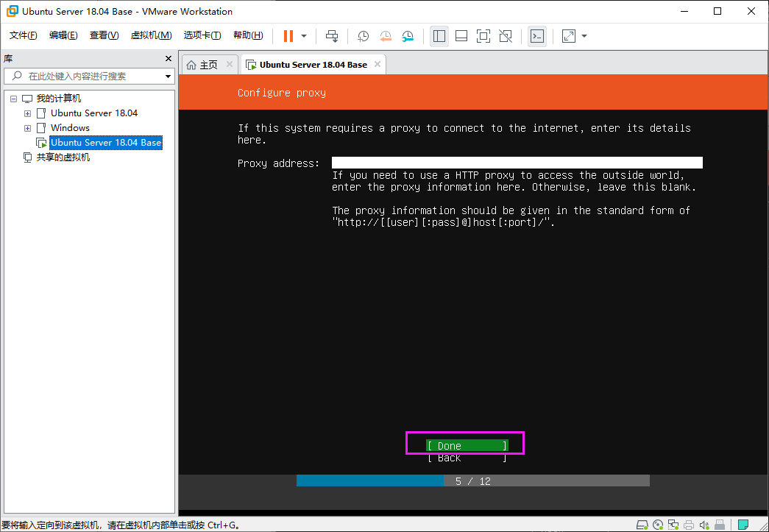Send Ctrl+Alt+Del to the virtual machine
Image resolution: width=769 pixels, height=532 pixels.
coord(332,36)
